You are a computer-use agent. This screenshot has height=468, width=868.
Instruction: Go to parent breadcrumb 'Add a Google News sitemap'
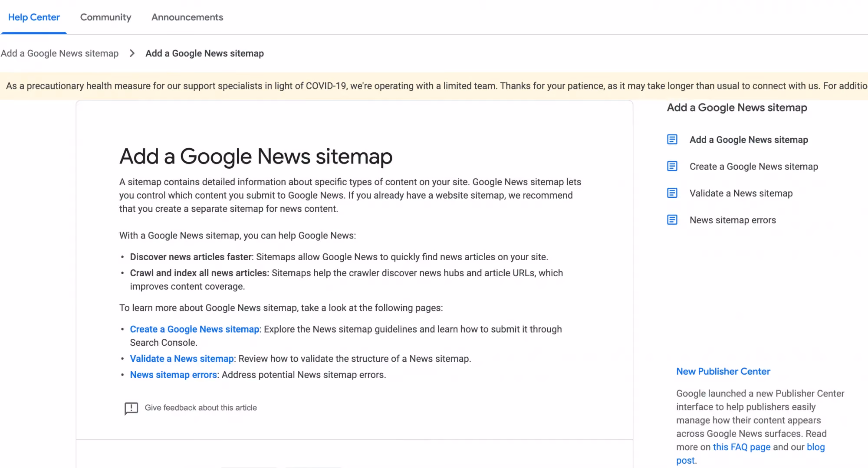pos(59,53)
